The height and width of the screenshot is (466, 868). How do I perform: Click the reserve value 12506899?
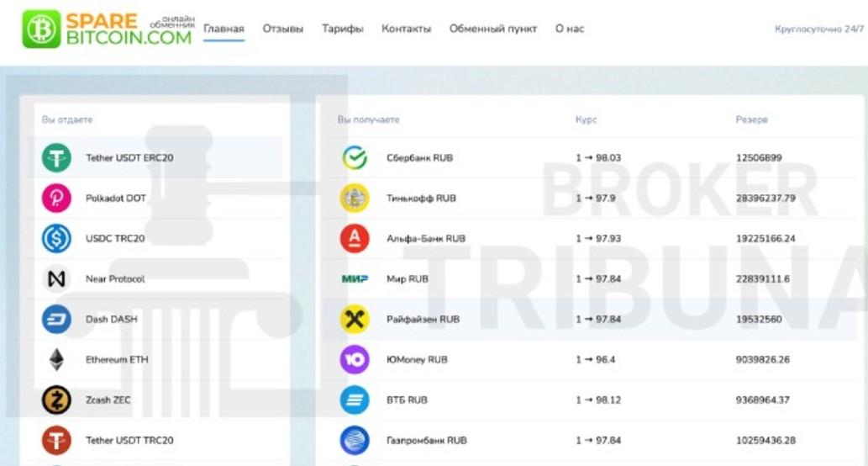coord(759,158)
